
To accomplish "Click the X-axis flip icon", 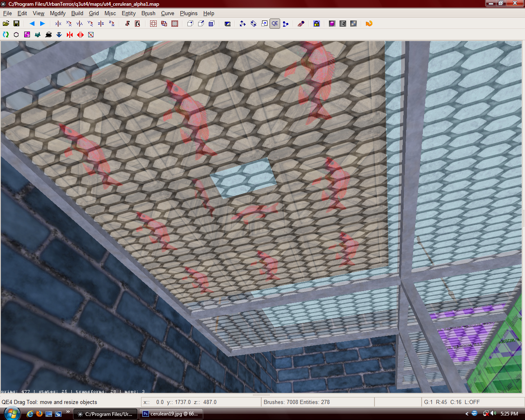I will pos(58,24).
